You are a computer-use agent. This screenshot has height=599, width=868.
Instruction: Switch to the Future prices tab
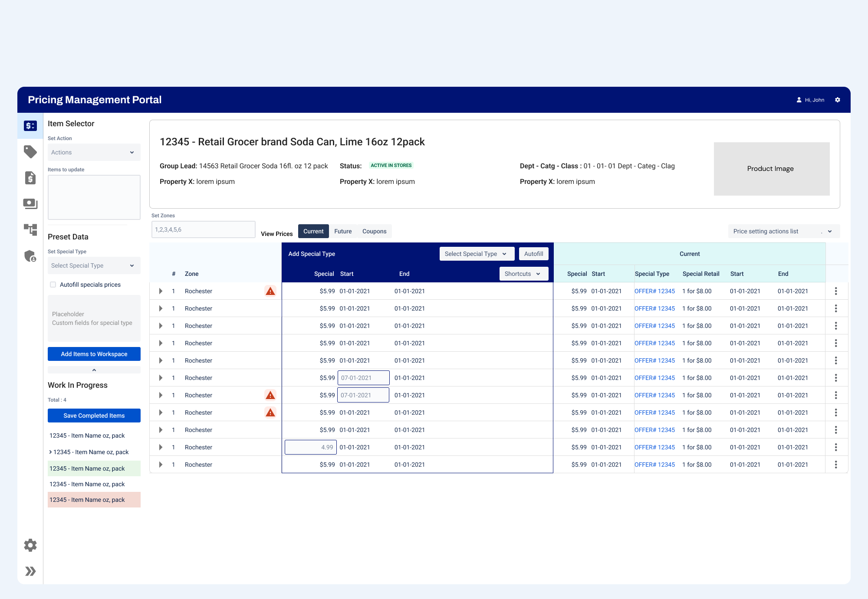coord(343,231)
